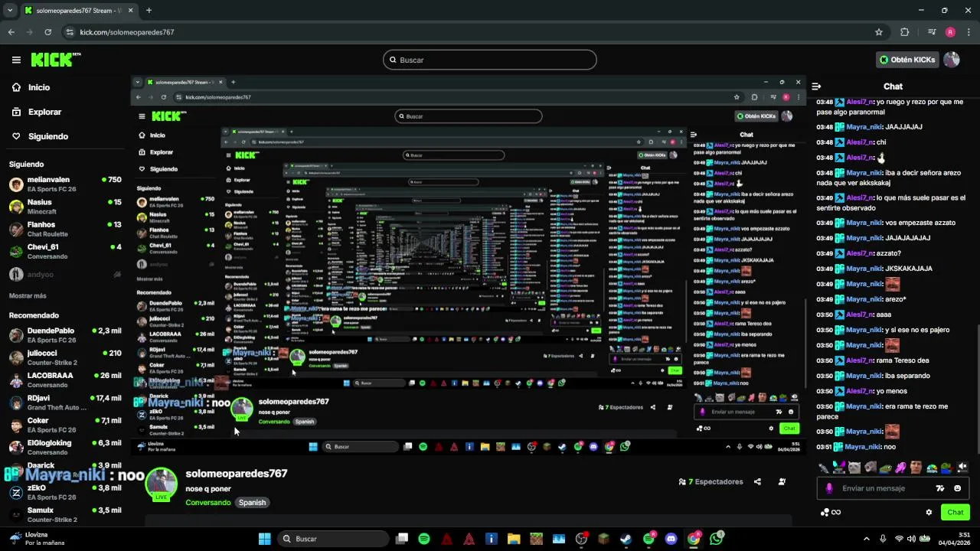Click the green Chat send button
This screenshot has height=551, width=980.
(955, 513)
